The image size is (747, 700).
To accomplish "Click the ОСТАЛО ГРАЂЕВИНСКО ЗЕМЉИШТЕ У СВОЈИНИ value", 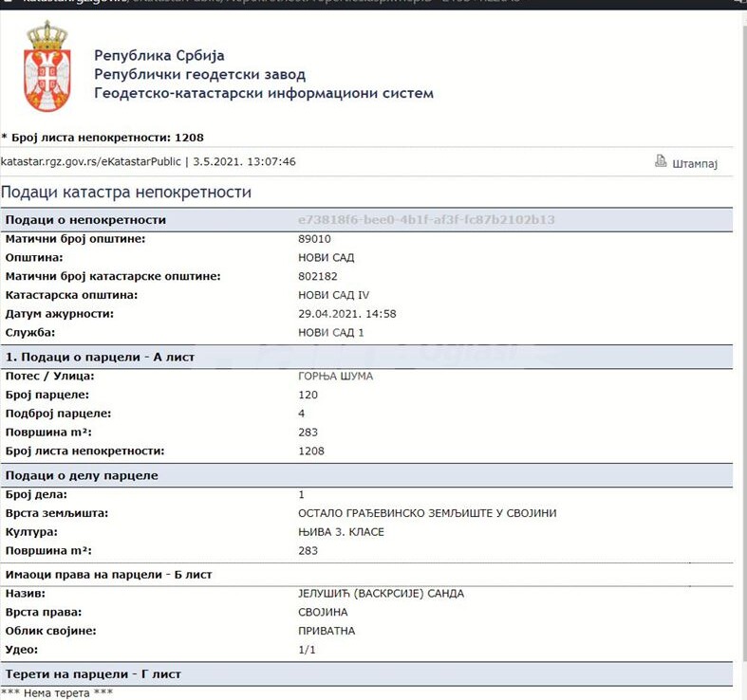I will [427, 513].
